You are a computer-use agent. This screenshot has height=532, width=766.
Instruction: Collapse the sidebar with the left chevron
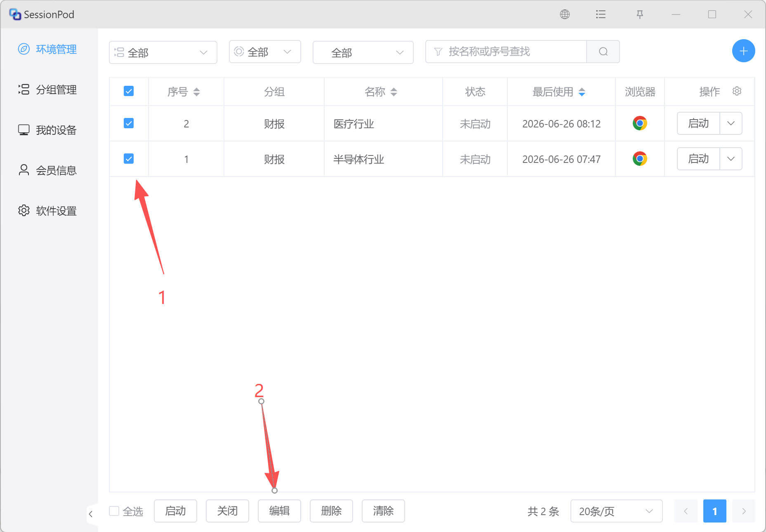[91, 514]
